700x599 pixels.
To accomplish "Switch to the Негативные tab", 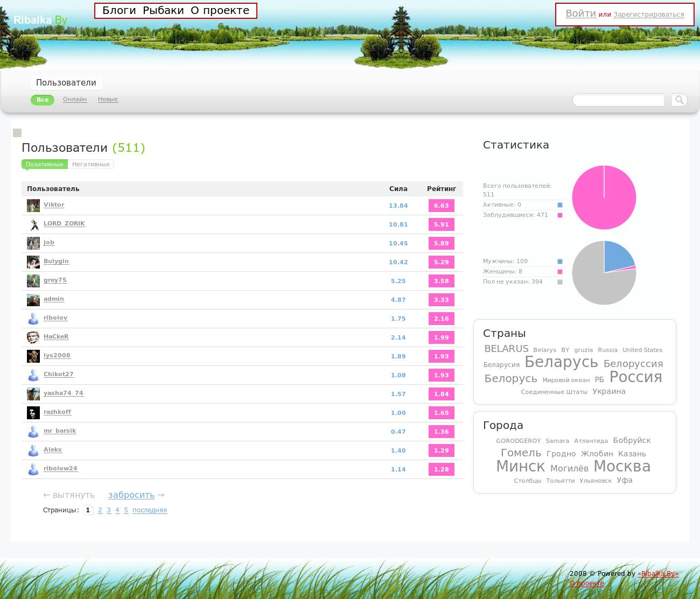I will (90, 164).
